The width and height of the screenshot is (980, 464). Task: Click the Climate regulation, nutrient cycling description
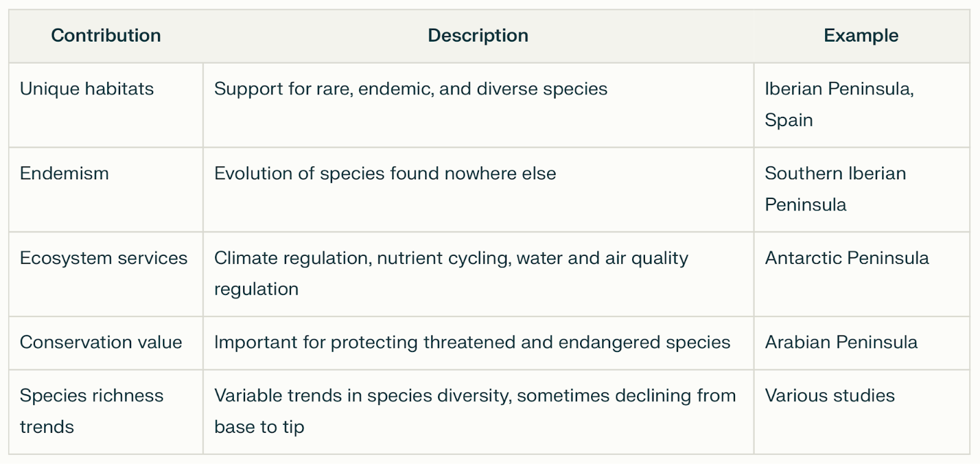coord(451,273)
